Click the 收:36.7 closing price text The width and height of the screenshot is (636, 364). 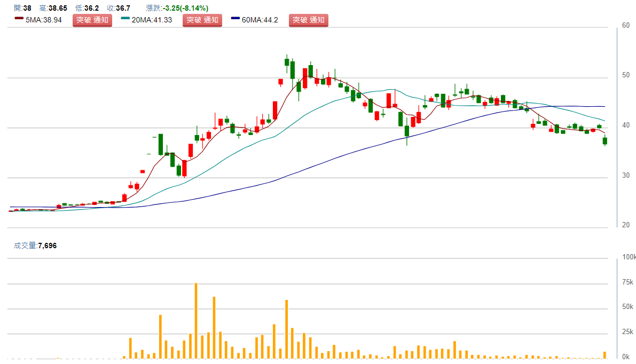click(119, 8)
